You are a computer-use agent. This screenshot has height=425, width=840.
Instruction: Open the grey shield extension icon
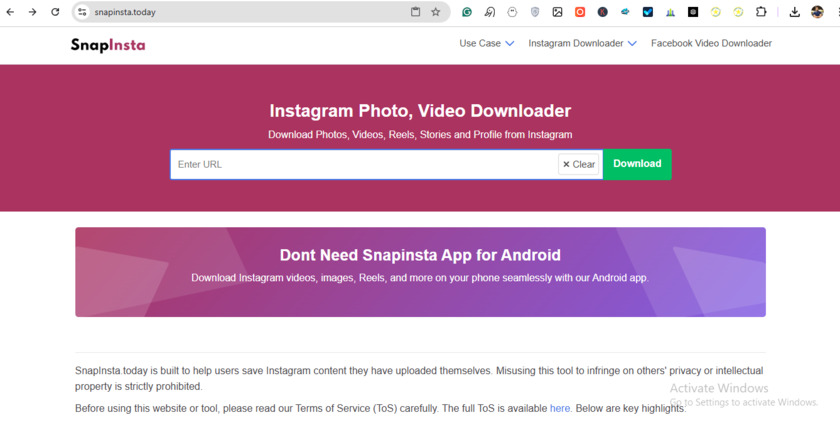(x=535, y=12)
